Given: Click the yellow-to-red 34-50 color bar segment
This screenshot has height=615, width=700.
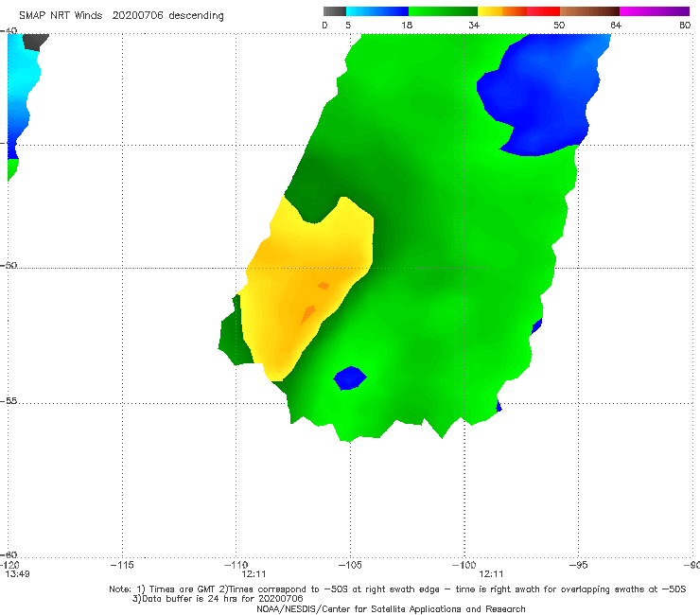Looking at the screenshot, I should point(518,11).
